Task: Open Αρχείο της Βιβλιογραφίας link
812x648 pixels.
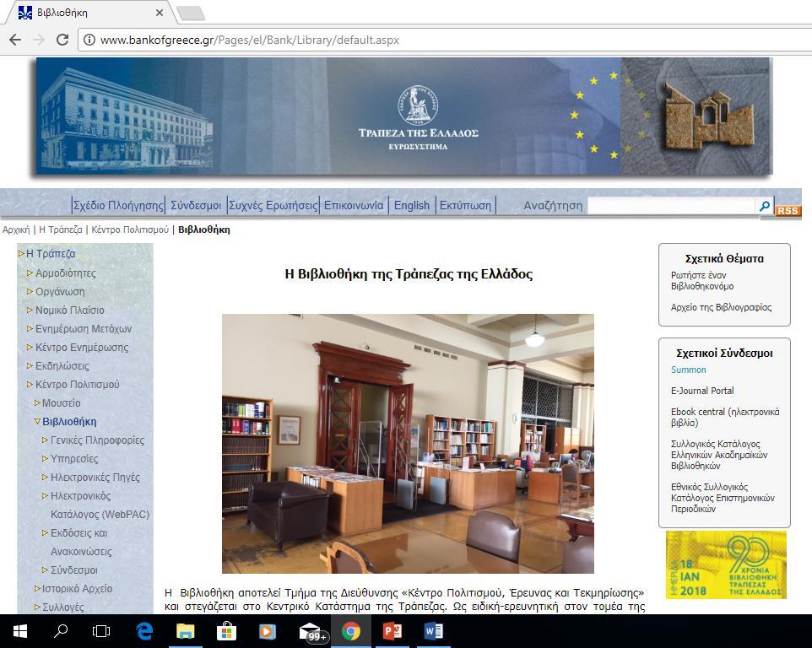Action: coord(721,307)
